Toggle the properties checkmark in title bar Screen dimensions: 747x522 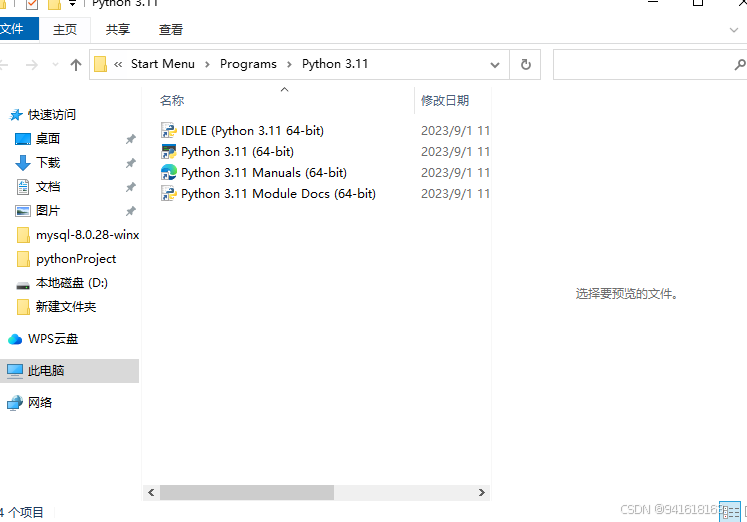[x=31, y=5]
